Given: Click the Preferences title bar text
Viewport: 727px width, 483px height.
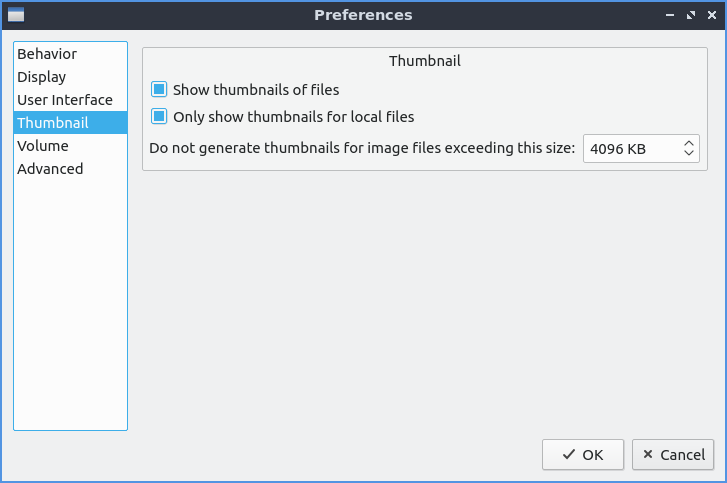Looking at the screenshot, I should click(363, 15).
